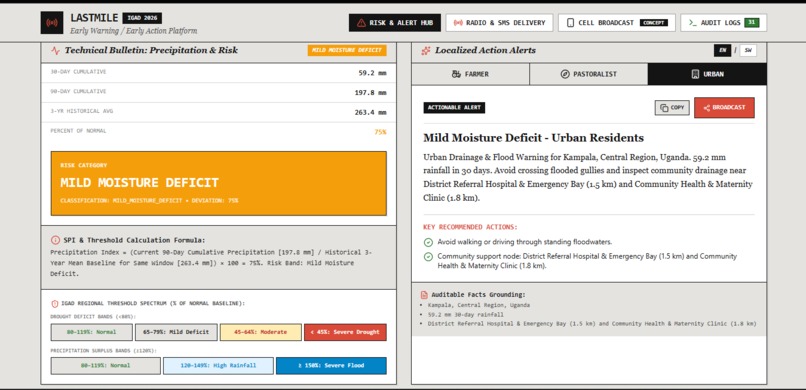This screenshot has height=390, width=806.
Task: Click the 30-day cumulative value 59.2 mm
Action: pyautogui.click(x=373, y=73)
